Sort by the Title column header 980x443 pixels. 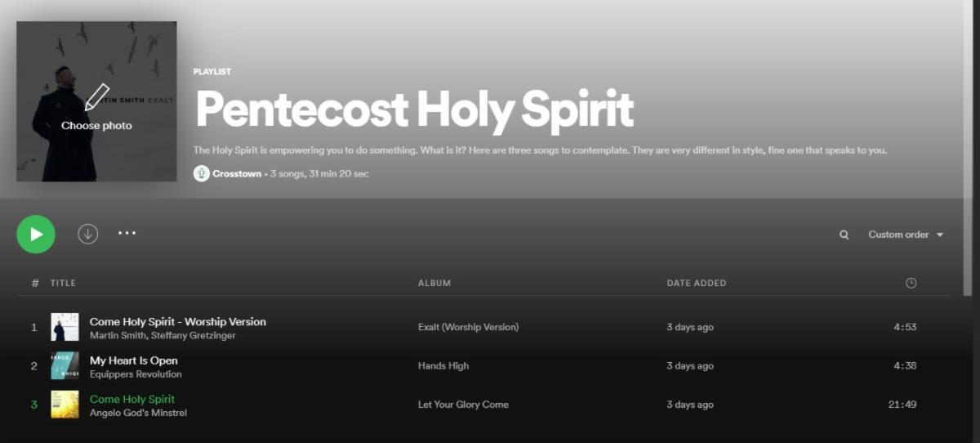click(63, 283)
